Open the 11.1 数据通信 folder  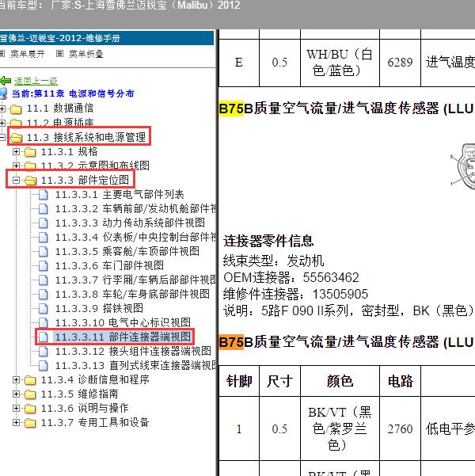click(x=60, y=108)
